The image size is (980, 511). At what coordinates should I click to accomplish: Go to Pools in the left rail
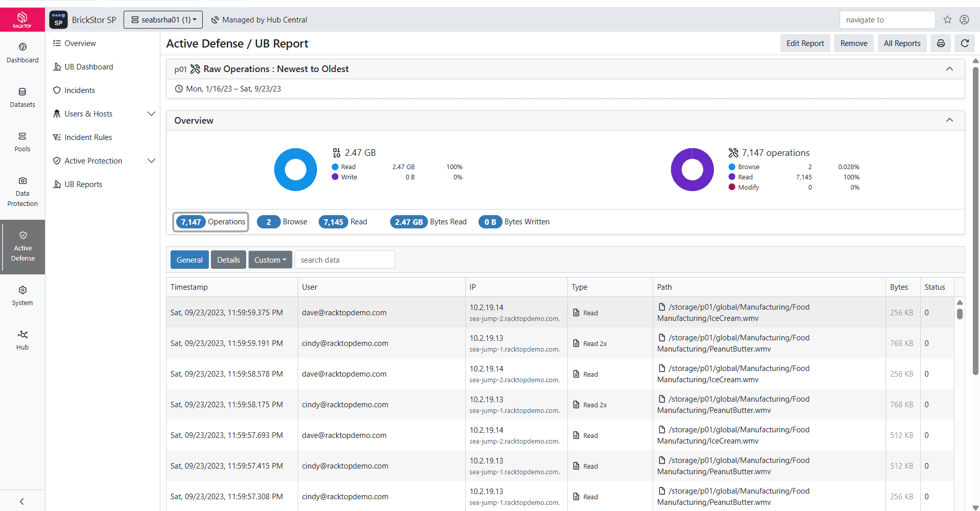pos(22,142)
